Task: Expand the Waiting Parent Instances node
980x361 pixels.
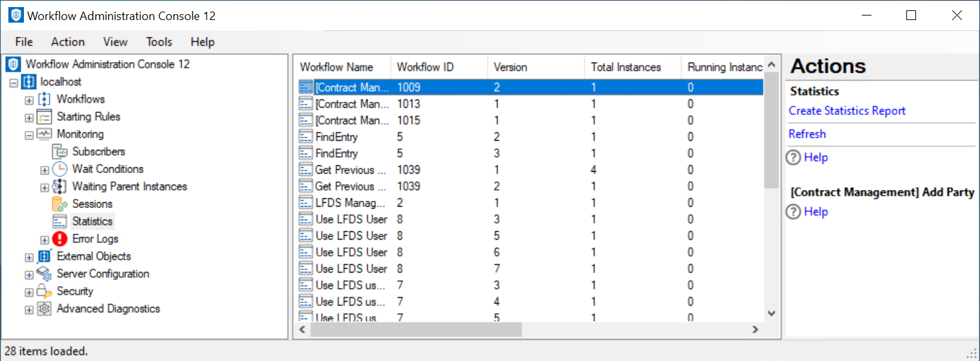Action: pyautogui.click(x=45, y=187)
